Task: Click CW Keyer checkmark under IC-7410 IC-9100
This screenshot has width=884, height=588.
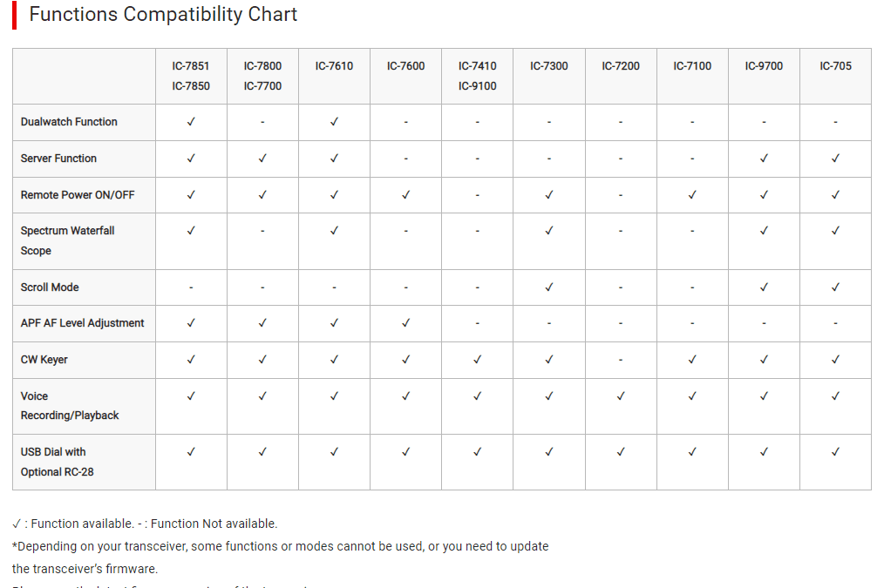Action: [x=478, y=360]
